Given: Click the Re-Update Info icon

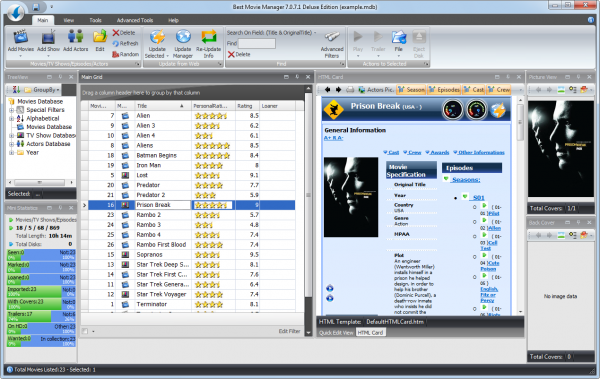Looking at the screenshot, I should pyautogui.click(x=209, y=37).
